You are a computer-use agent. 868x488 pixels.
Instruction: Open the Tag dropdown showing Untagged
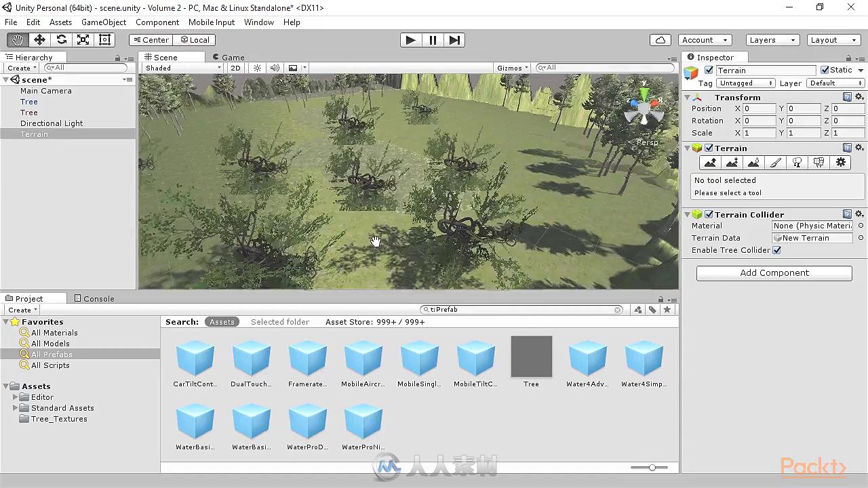(x=746, y=83)
